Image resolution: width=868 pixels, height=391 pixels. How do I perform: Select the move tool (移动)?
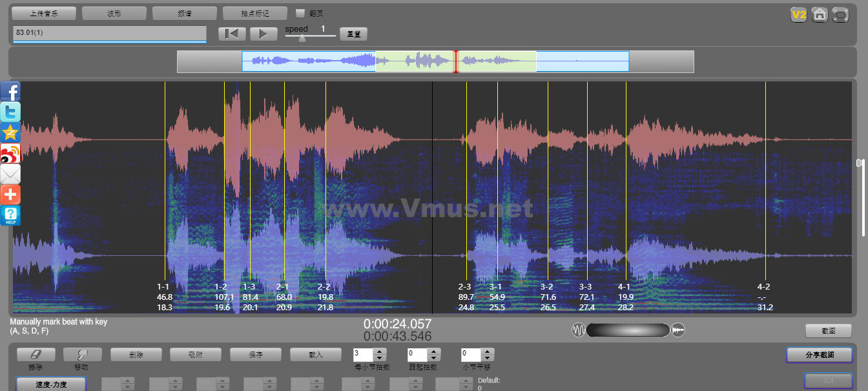tap(82, 355)
